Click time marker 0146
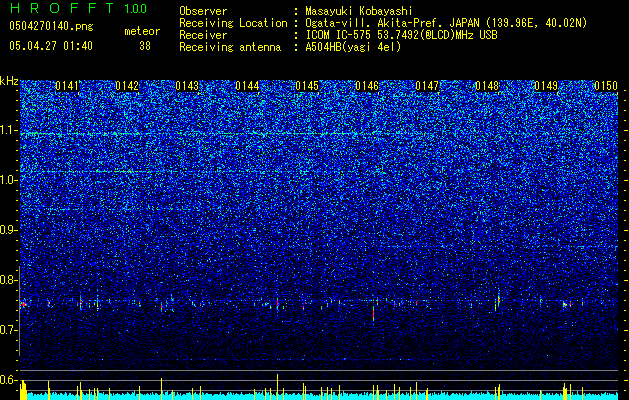 tap(367, 86)
